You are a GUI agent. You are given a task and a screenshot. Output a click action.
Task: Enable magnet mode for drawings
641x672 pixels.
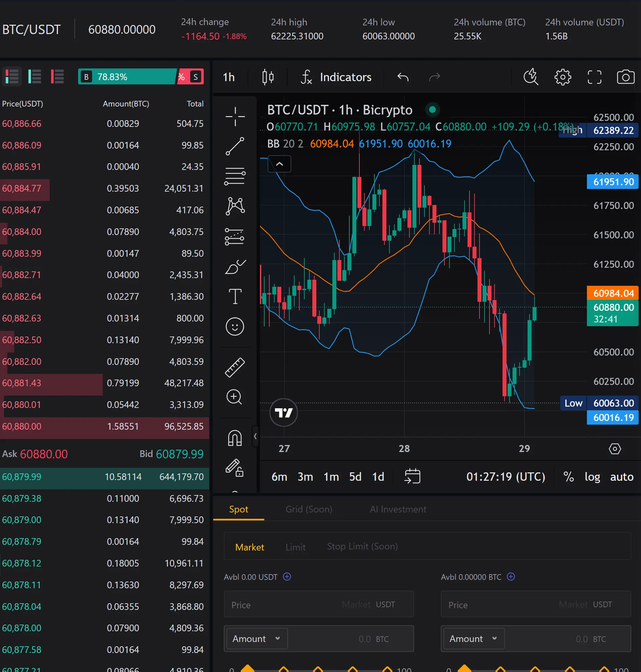click(235, 438)
